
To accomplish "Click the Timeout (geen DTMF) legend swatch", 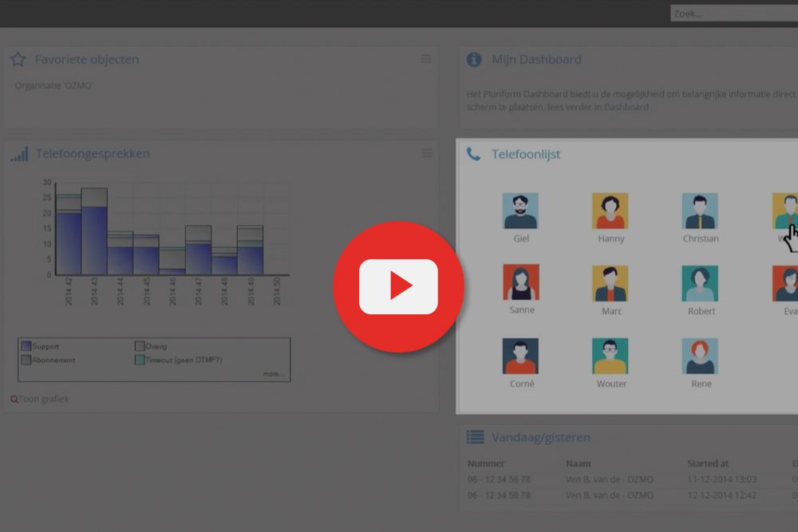I will pos(140,360).
